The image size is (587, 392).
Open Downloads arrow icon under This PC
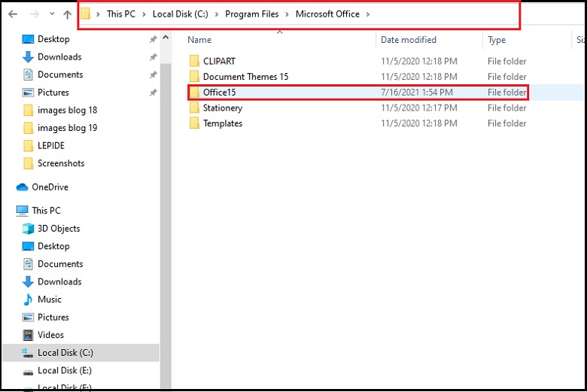(x=28, y=281)
